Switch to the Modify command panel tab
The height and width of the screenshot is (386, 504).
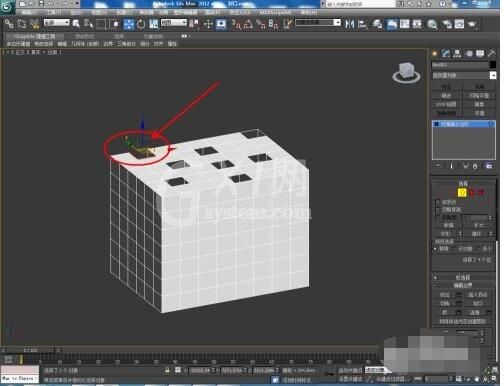coord(446,54)
